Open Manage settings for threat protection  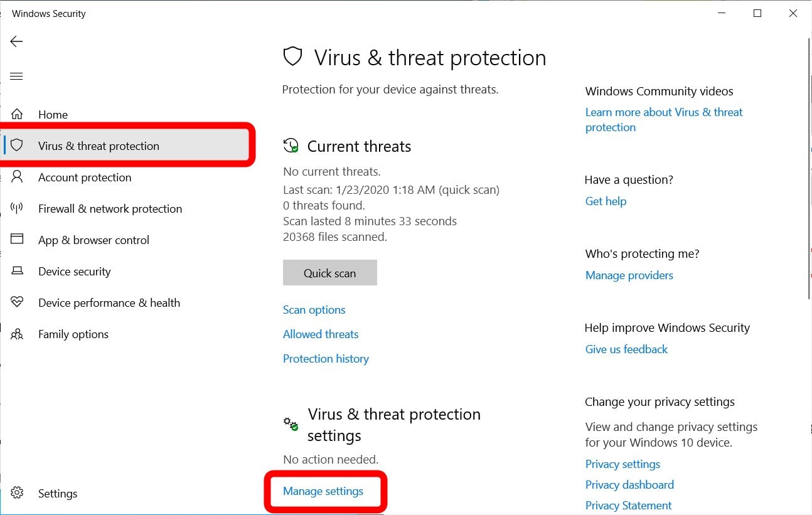point(324,491)
